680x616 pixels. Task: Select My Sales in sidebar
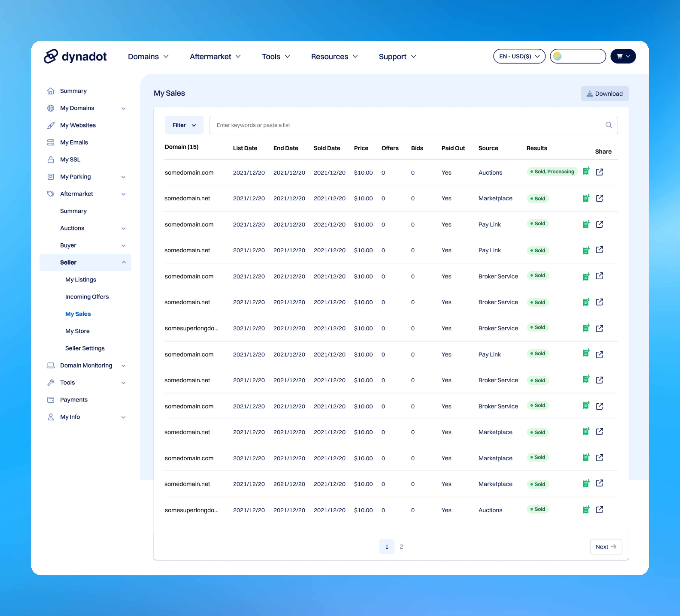click(78, 314)
